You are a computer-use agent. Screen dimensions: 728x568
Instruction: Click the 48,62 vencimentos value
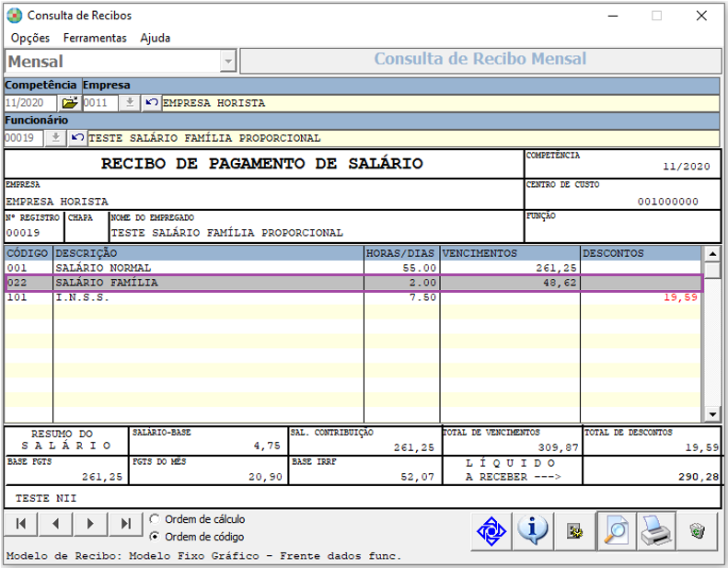coord(560,283)
